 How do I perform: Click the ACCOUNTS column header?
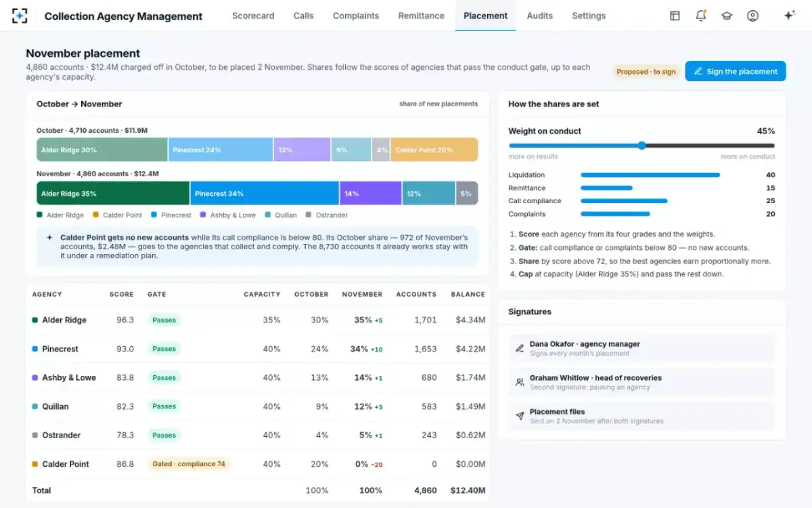[x=416, y=294]
